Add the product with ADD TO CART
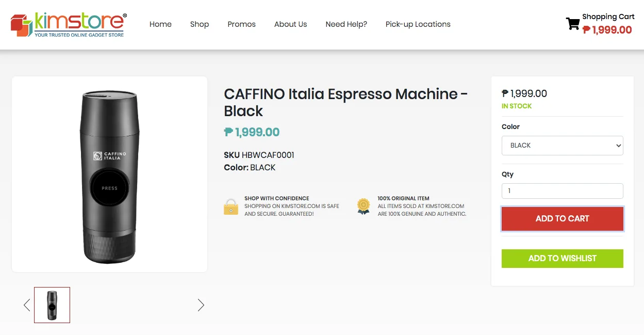Viewport: 644px width, 335px height. point(563,218)
